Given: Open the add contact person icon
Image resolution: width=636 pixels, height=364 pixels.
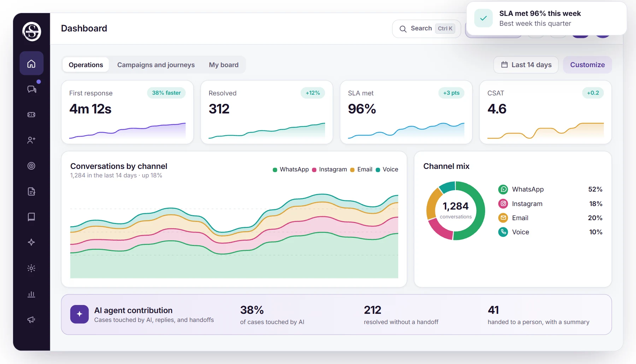Looking at the screenshot, I should click(x=31, y=140).
